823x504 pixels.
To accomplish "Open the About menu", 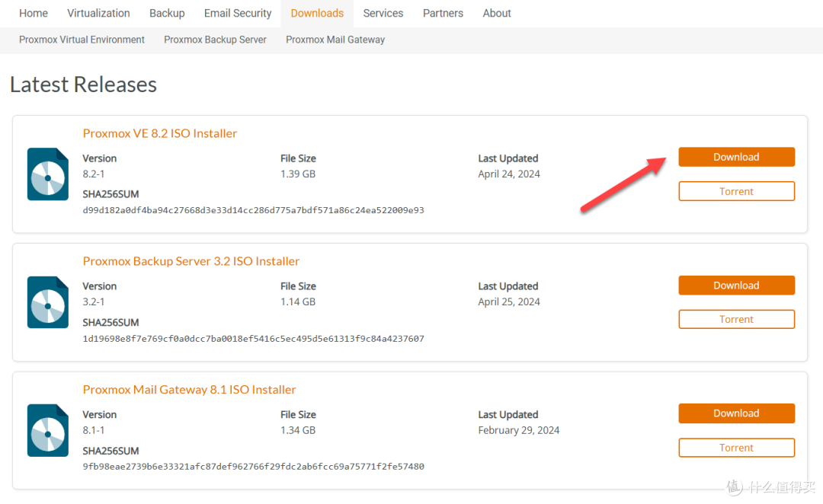I will 497,13.
